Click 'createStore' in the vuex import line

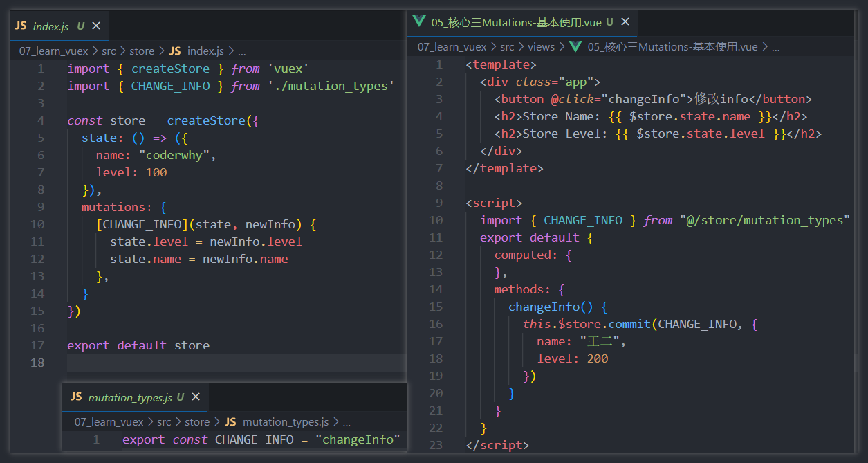170,69
